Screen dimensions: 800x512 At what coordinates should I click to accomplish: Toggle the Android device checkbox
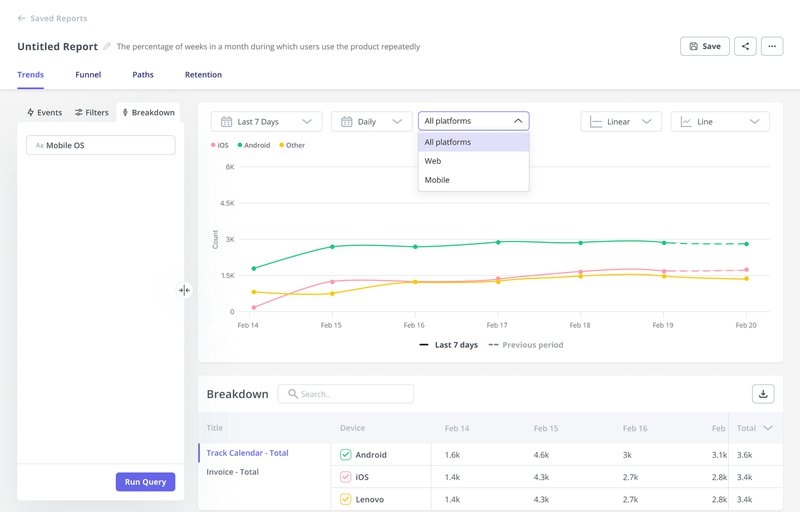point(346,455)
